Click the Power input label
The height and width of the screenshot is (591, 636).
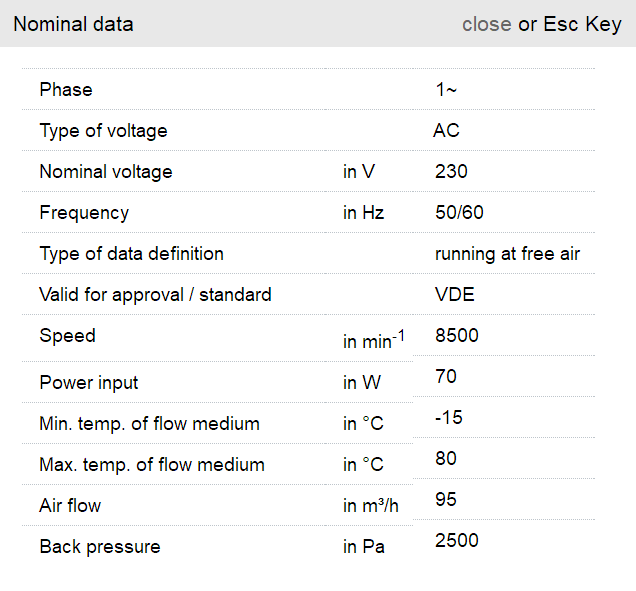coord(88,383)
